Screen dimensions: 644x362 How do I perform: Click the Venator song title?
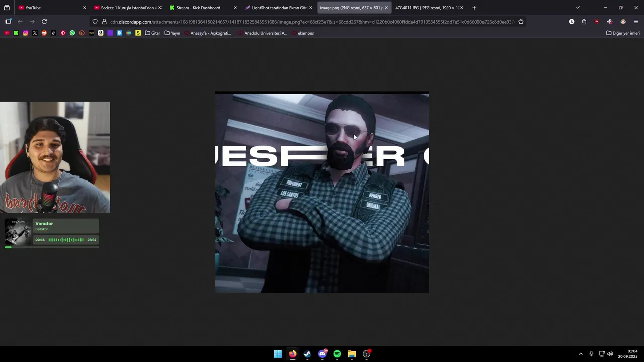pos(44,224)
